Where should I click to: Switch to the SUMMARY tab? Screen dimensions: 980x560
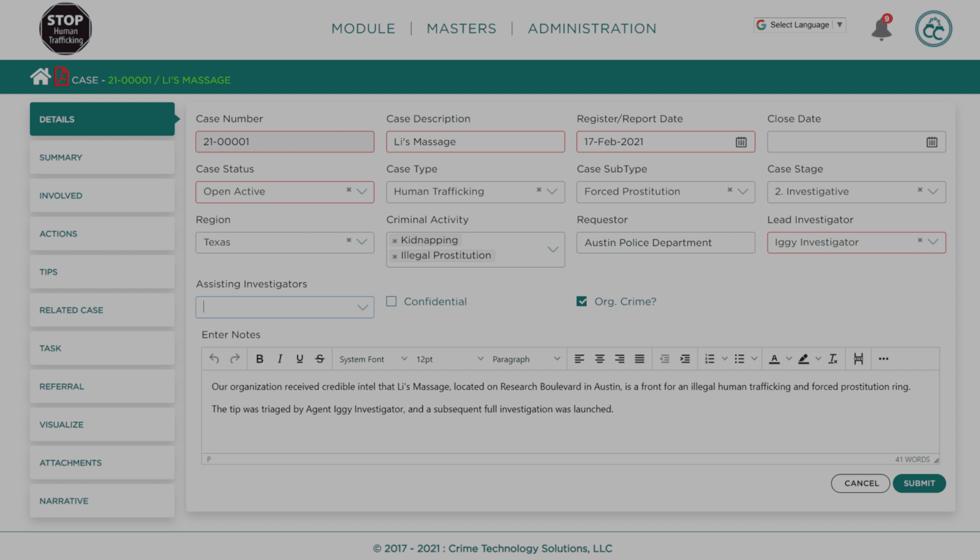[102, 157]
